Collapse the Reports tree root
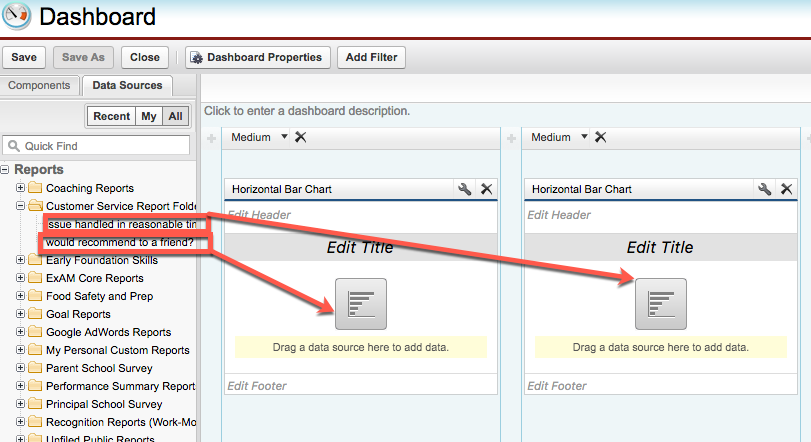 pos(5,169)
